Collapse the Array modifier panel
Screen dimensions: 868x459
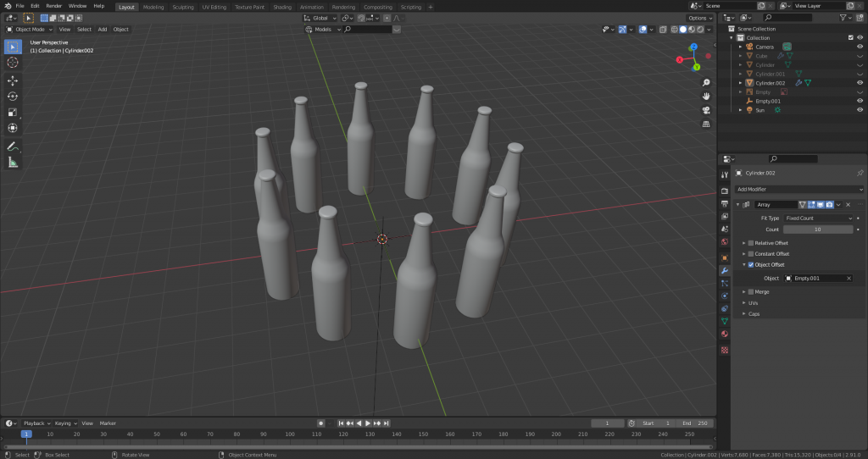(x=738, y=205)
